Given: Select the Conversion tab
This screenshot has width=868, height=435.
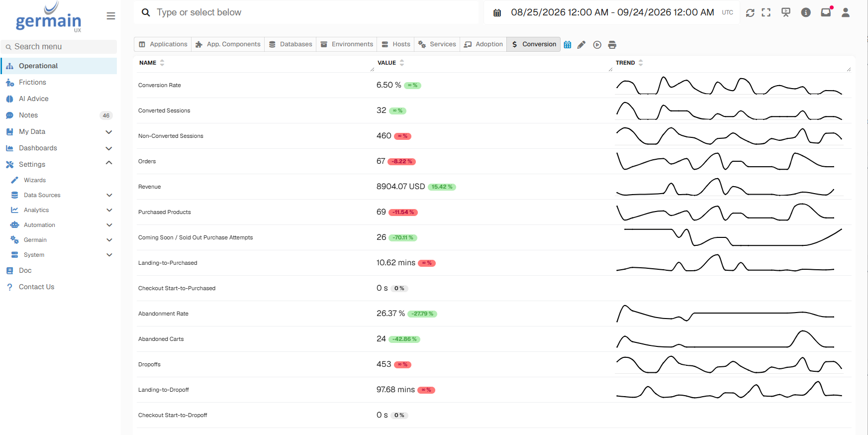Looking at the screenshot, I should 534,44.
